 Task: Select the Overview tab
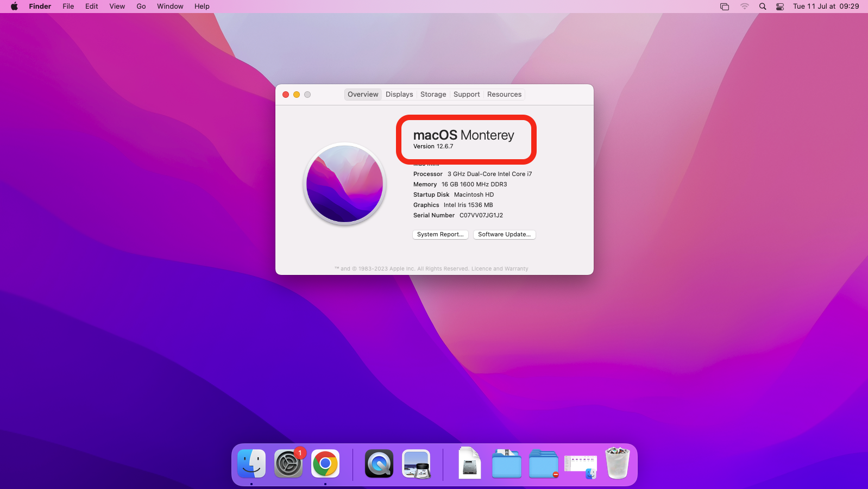click(363, 95)
